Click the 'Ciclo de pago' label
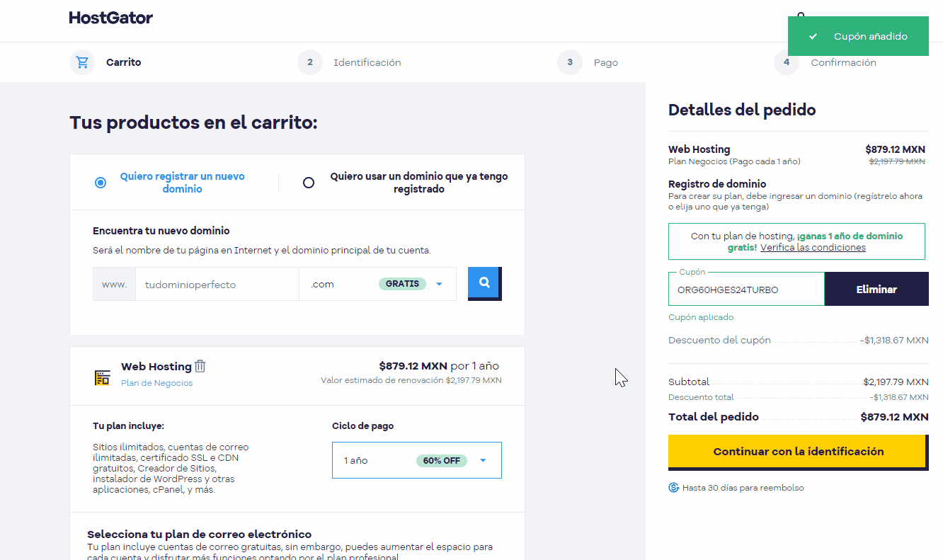This screenshot has height=560, width=943. (x=362, y=425)
